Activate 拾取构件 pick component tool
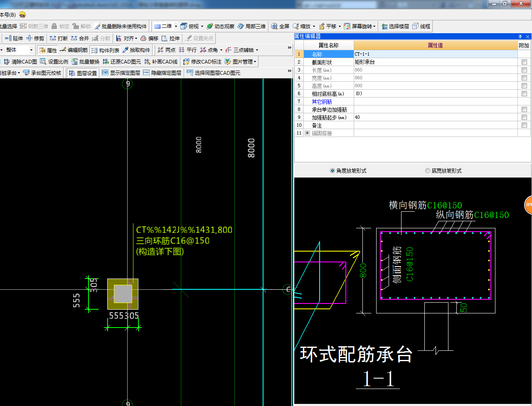The height and width of the screenshot is (406, 532). (136, 50)
